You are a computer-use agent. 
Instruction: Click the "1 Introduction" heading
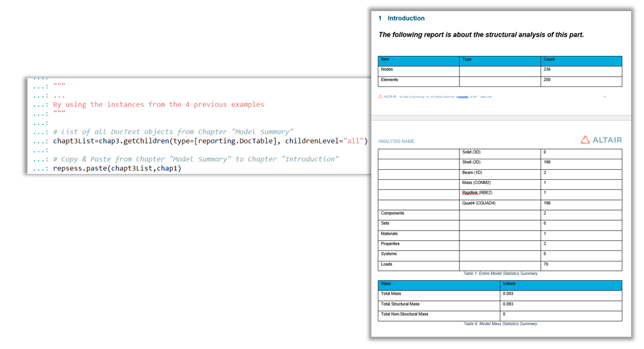(402, 19)
